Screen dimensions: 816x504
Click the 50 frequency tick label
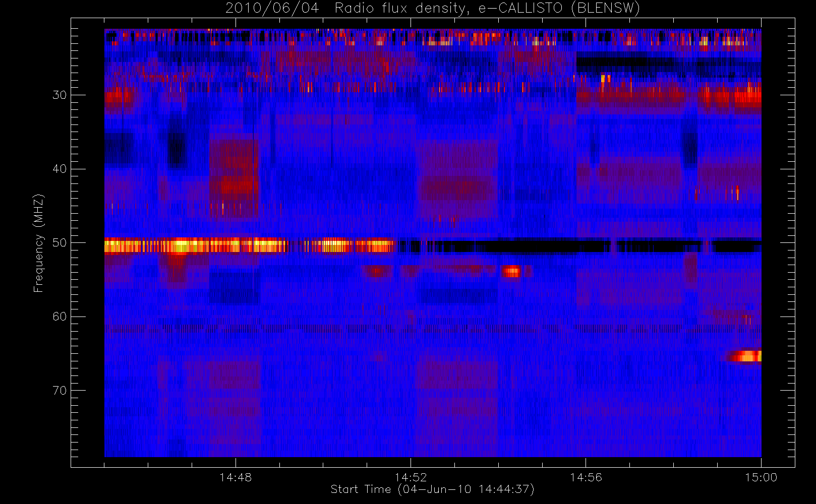(60, 243)
